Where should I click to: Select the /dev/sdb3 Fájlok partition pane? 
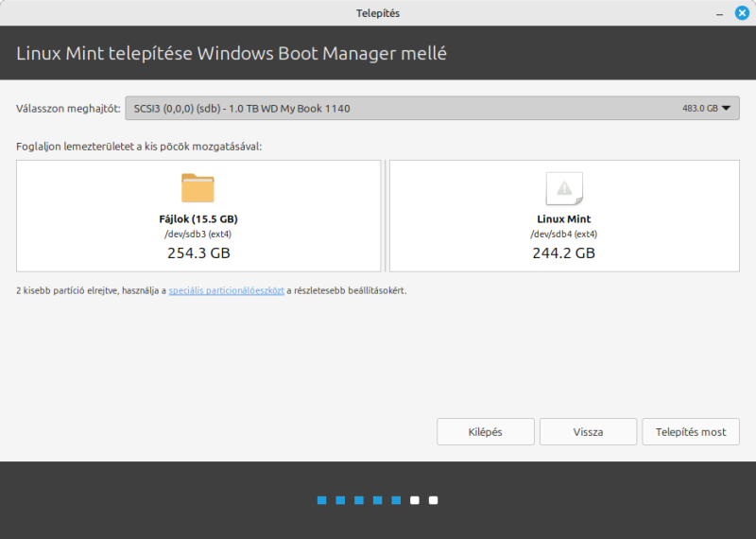point(198,216)
